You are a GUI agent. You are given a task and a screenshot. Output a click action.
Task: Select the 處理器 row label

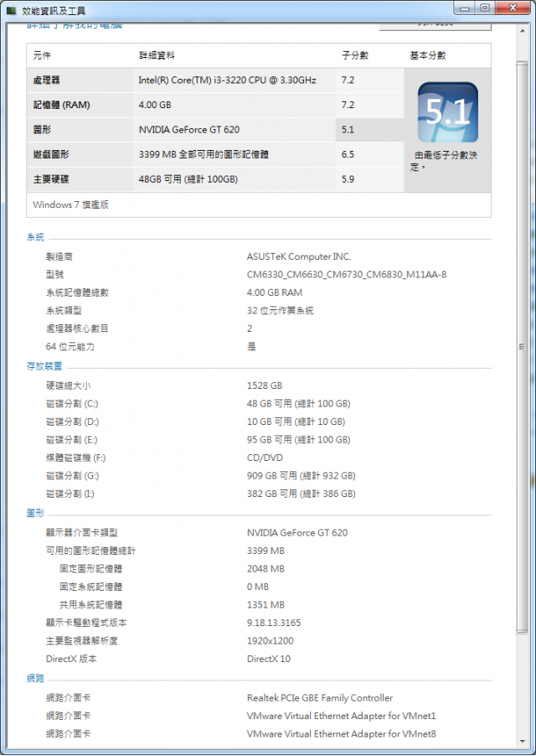tap(47, 80)
